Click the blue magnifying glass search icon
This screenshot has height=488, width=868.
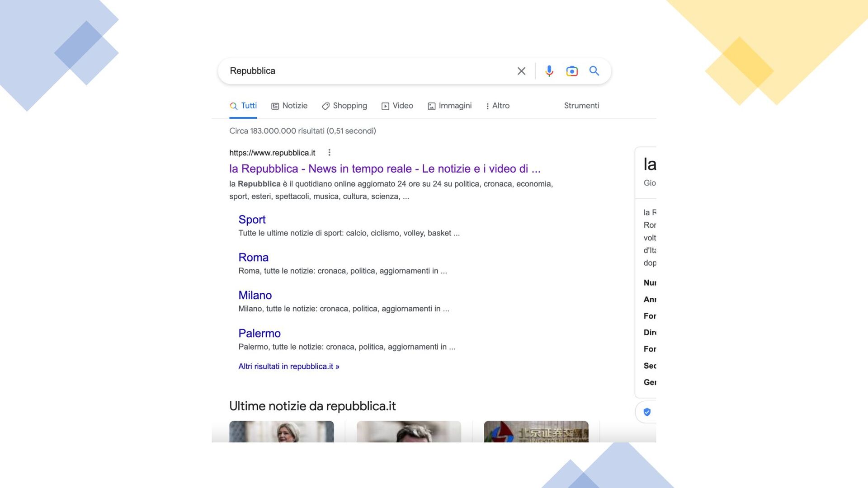pos(594,71)
